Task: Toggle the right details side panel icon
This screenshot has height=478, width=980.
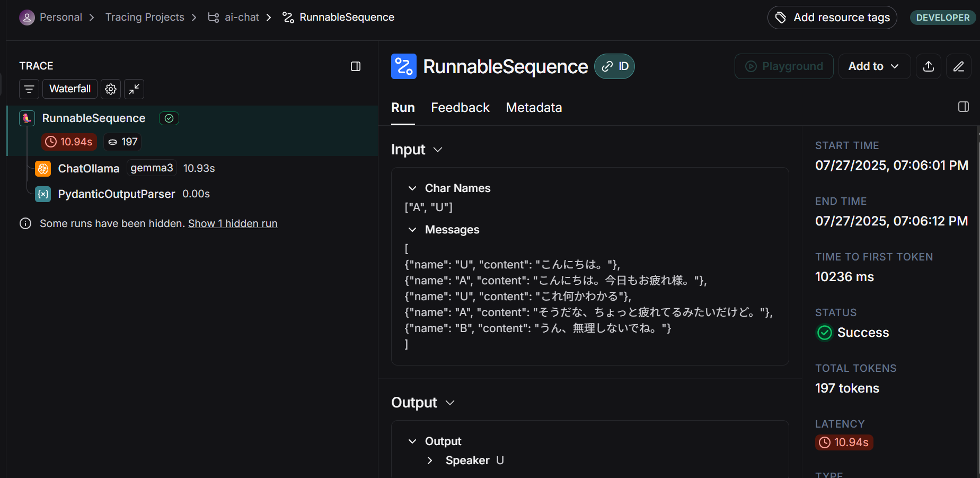Action: click(964, 107)
